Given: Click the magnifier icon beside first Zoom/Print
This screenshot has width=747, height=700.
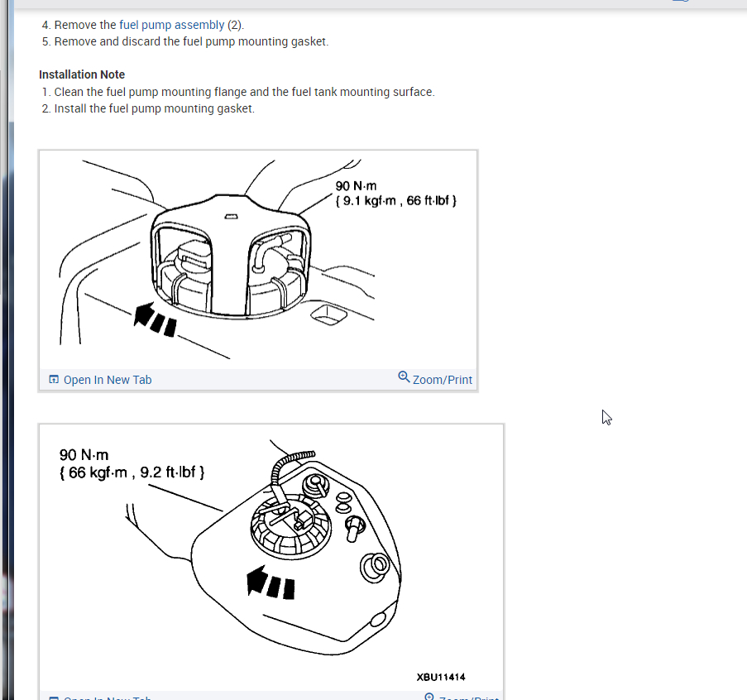Looking at the screenshot, I should [x=404, y=377].
